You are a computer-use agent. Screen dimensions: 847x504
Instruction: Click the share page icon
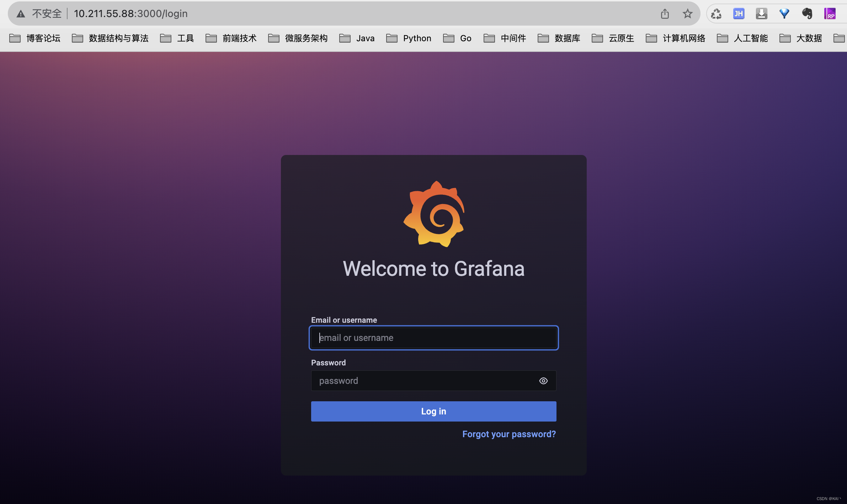[665, 14]
